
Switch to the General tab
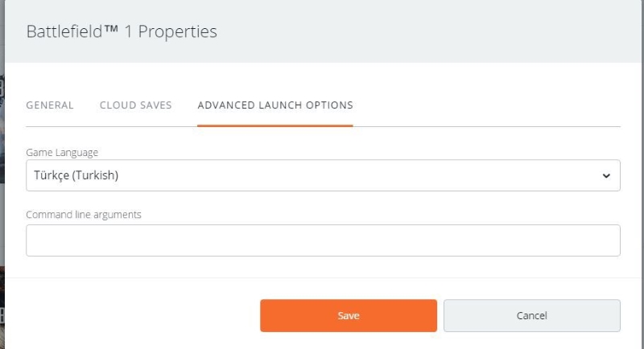(x=50, y=105)
